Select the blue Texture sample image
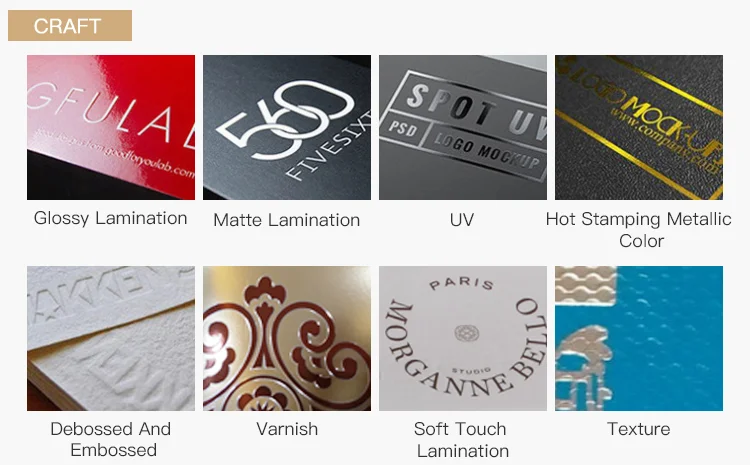The image size is (750, 465). click(x=639, y=338)
